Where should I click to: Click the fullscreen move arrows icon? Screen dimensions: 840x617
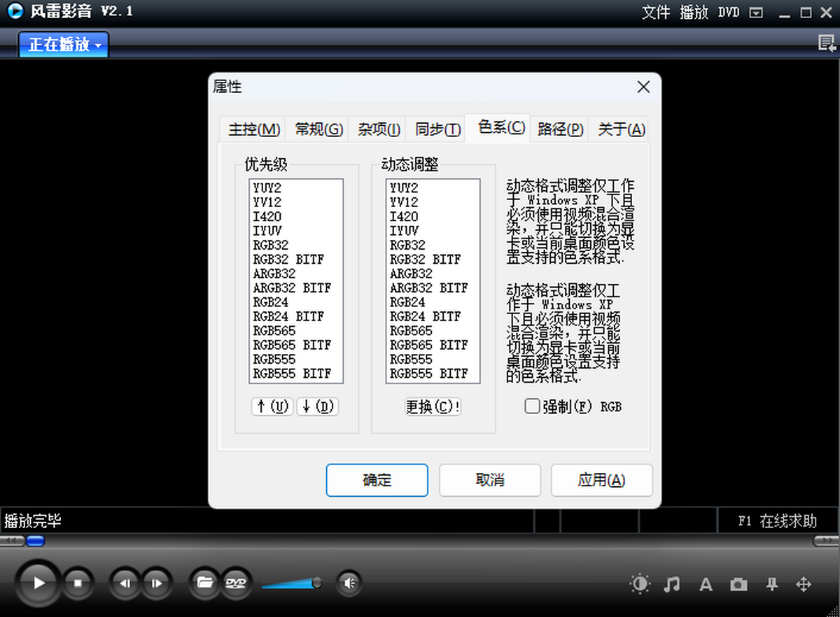point(804,584)
